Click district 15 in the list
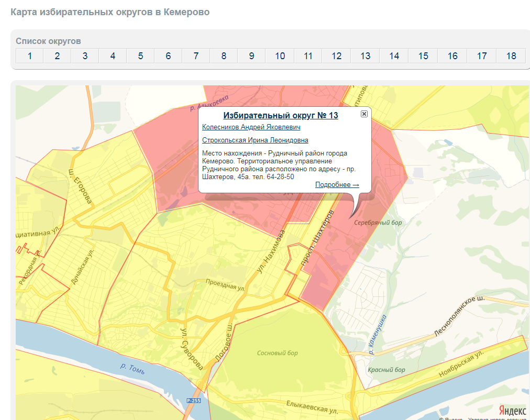Image resolution: width=530 pixels, height=420 pixels. [x=423, y=56]
